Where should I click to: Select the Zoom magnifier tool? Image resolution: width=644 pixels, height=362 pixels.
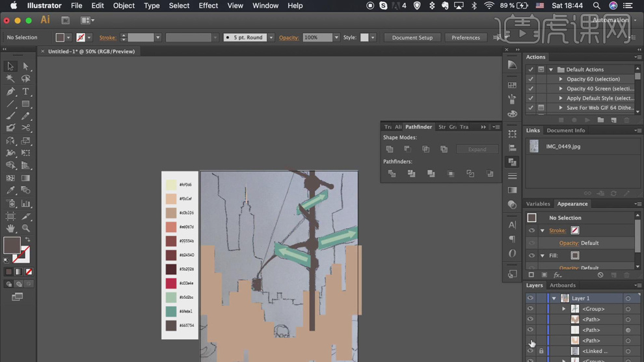(25, 228)
